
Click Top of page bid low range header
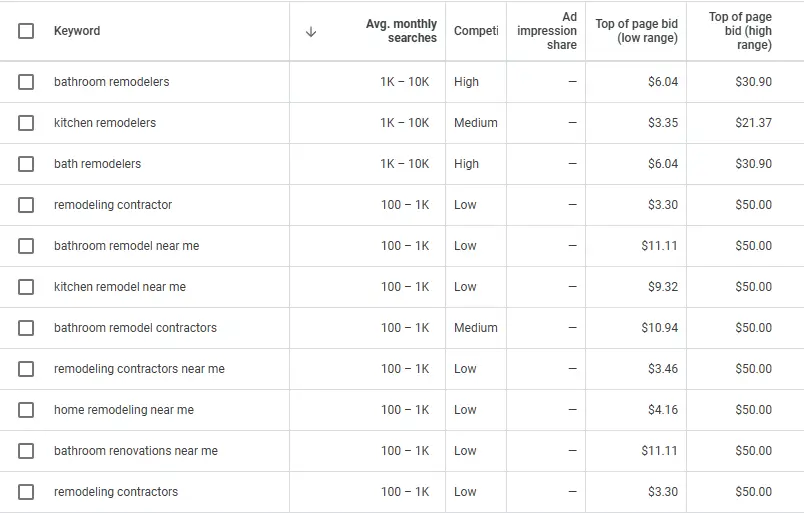tap(636, 31)
